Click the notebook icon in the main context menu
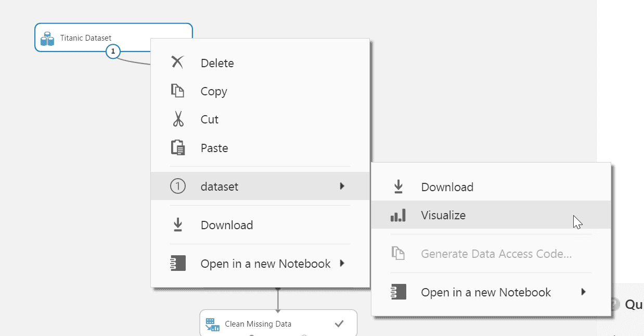 (x=178, y=264)
